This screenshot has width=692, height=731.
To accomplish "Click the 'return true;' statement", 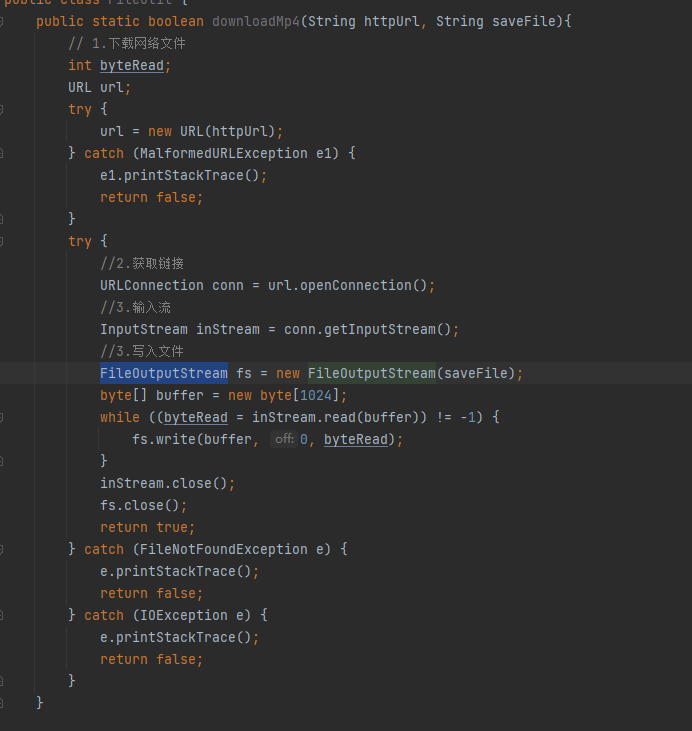I will (147, 527).
